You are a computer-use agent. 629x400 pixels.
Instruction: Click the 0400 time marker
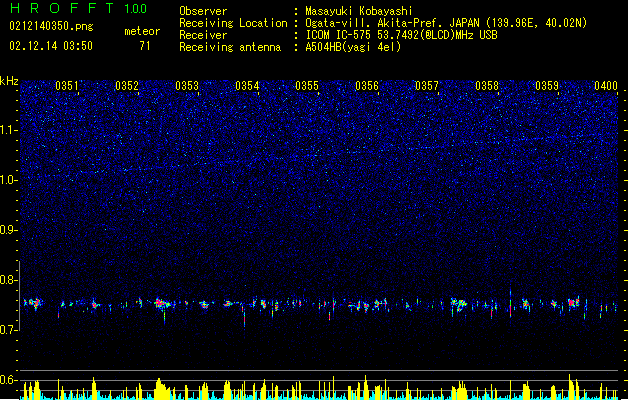click(x=606, y=86)
